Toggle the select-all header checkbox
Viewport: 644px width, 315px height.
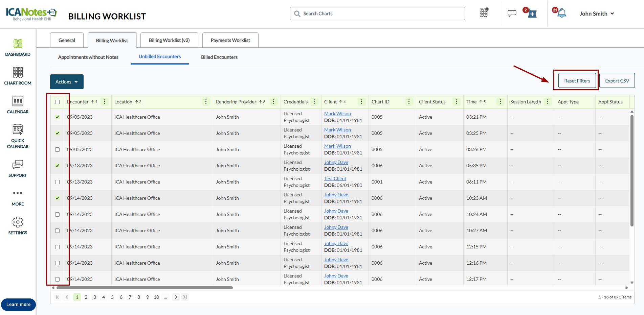pyautogui.click(x=58, y=102)
